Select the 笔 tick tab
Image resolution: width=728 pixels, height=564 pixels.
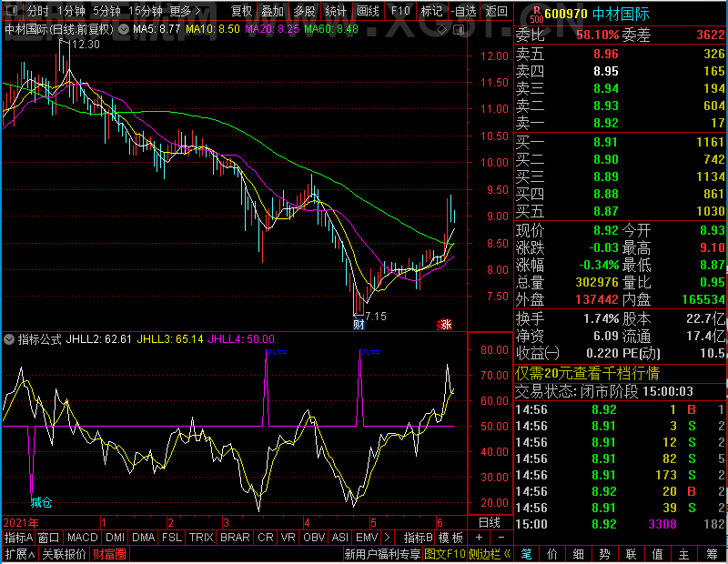coord(527,554)
